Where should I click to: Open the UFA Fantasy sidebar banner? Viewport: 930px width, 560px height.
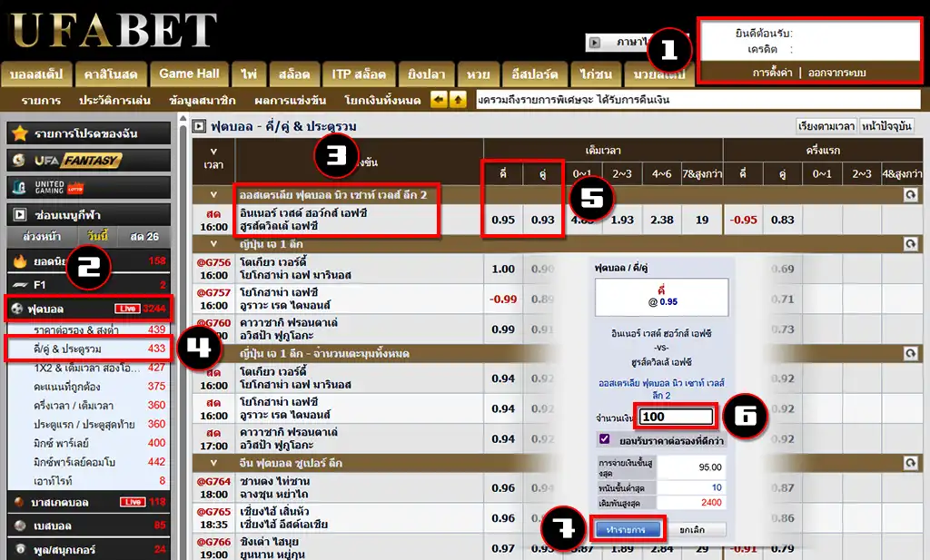click(89, 160)
